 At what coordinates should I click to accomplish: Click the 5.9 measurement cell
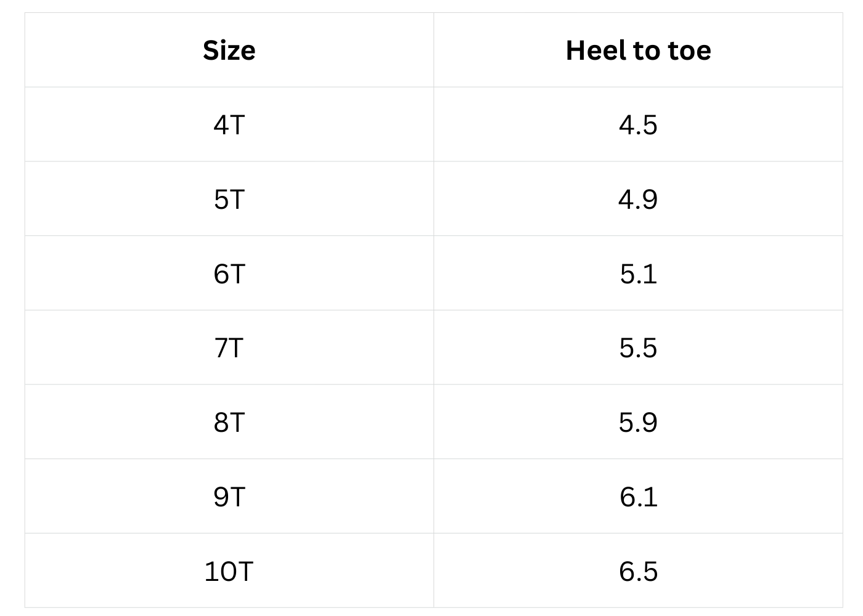(x=638, y=423)
